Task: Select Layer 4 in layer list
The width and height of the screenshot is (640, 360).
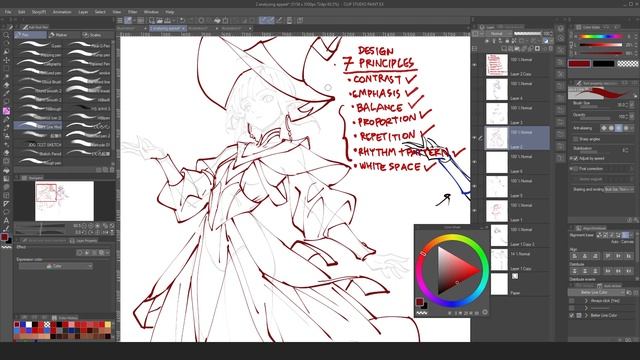Action: pyautogui.click(x=518, y=89)
